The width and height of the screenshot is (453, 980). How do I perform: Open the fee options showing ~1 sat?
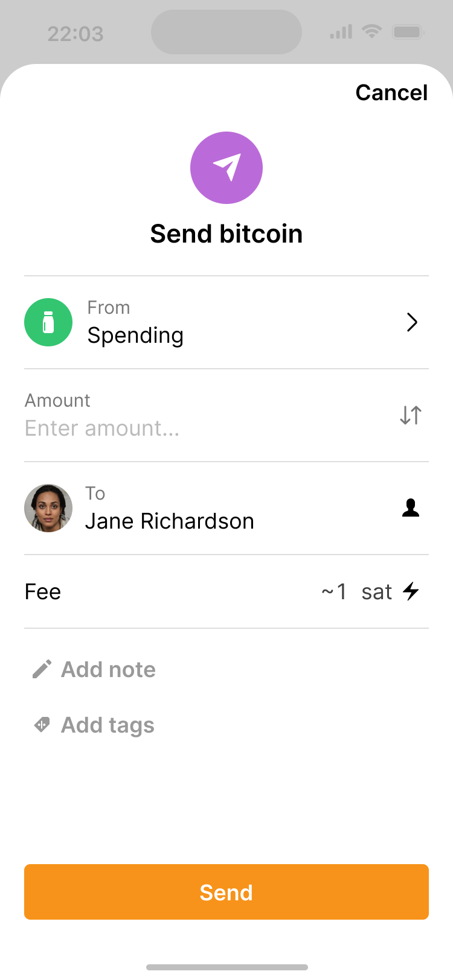[357, 591]
